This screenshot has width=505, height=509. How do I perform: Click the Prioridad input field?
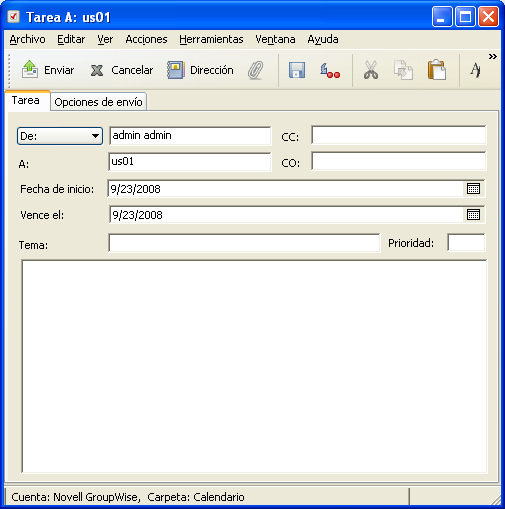466,243
